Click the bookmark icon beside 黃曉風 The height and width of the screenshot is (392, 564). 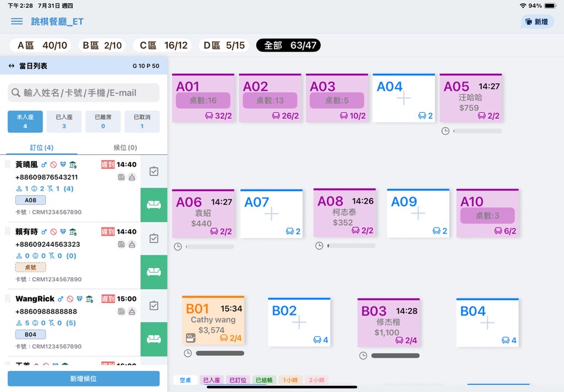click(8, 165)
